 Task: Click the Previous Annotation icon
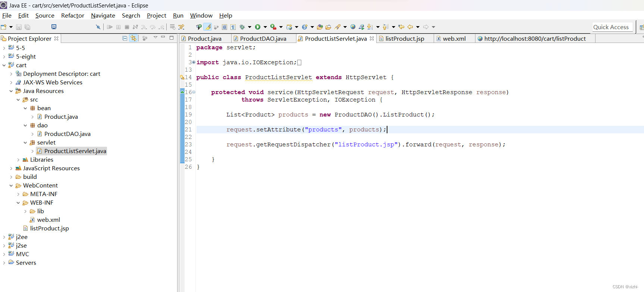tap(386, 27)
